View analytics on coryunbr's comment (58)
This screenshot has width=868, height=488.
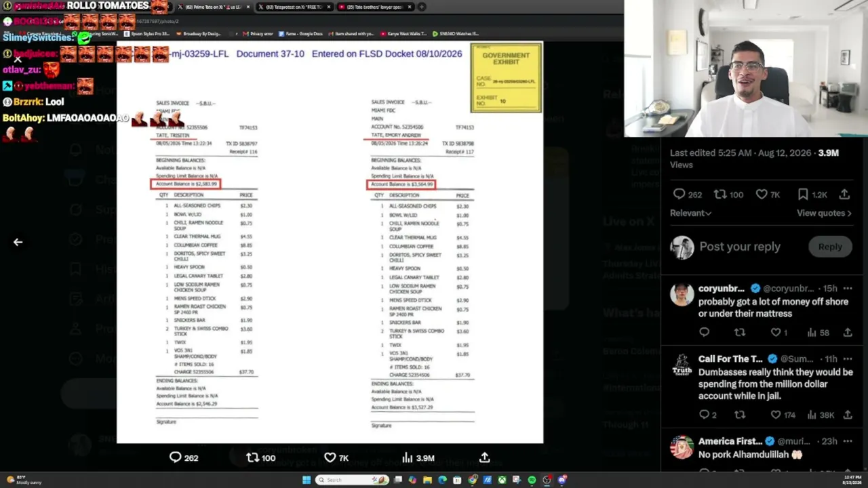click(818, 332)
